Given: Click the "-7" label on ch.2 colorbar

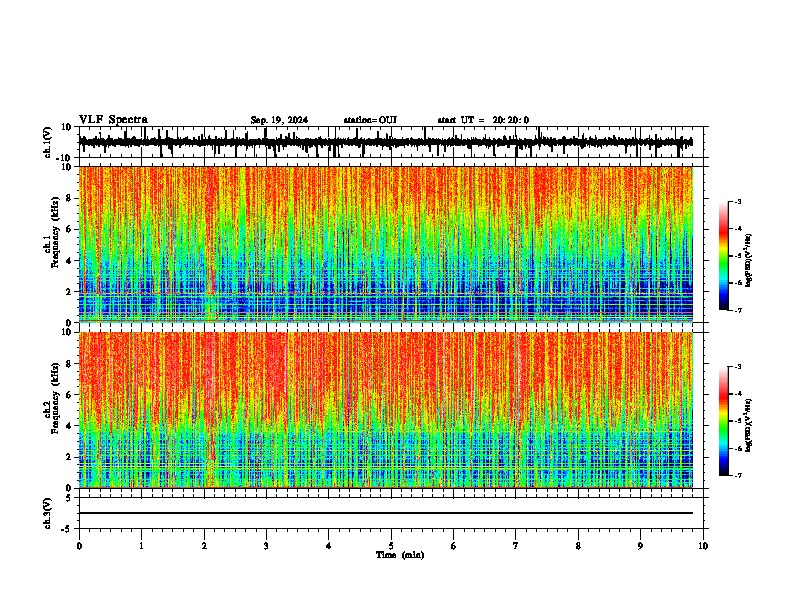Looking at the screenshot, I should 737,475.
